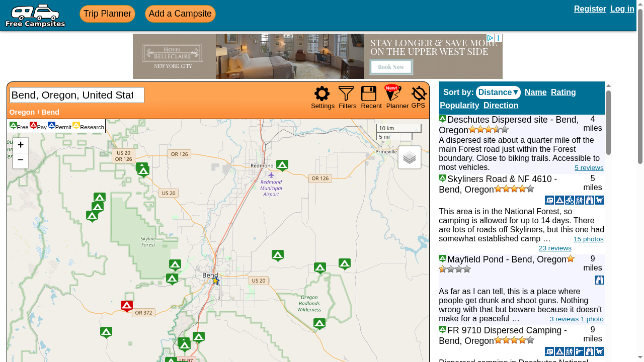Viewport: 644px width, 362px height.
Task: Click the Book Now ad button
Action: pos(391,67)
